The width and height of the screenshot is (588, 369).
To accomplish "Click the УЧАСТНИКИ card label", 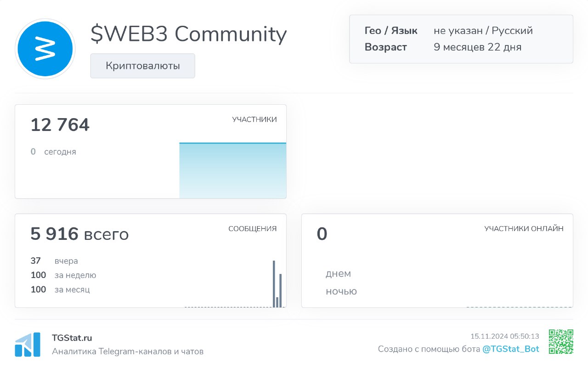I will click(x=254, y=119).
